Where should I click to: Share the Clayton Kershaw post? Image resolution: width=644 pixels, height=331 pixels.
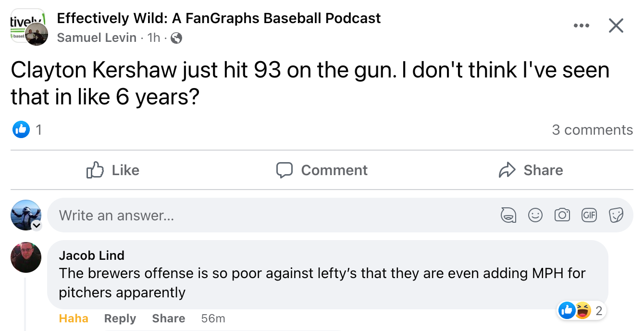pos(531,170)
